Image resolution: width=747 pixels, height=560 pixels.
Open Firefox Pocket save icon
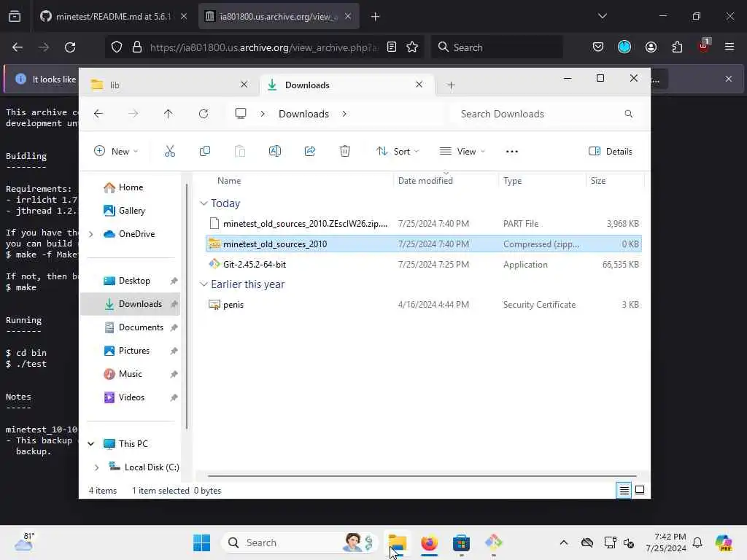(x=598, y=47)
